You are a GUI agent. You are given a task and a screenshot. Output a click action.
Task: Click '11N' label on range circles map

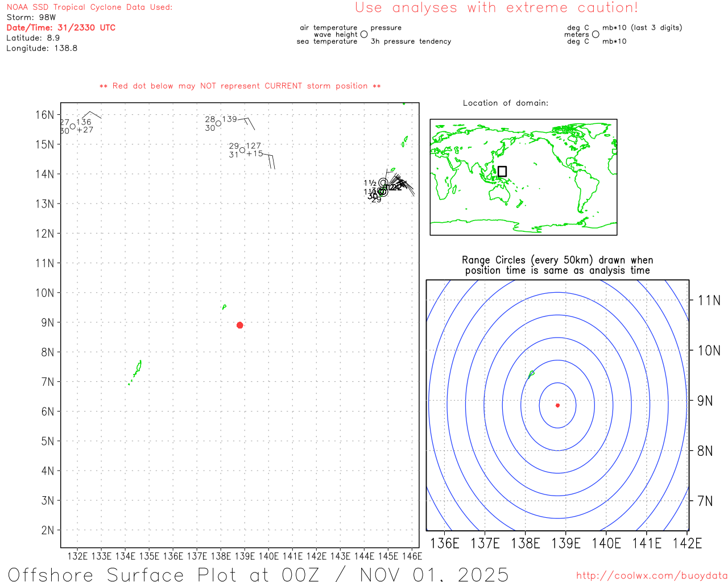(x=709, y=301)
